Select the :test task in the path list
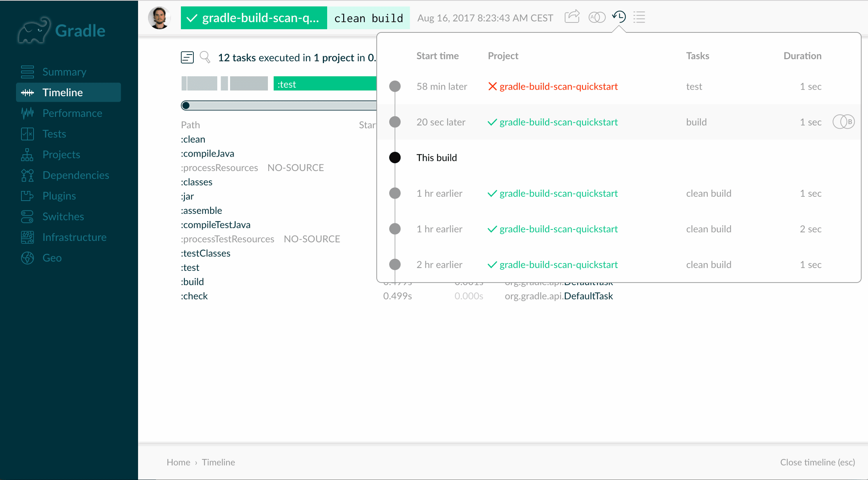The width and height of the screenshot is (868, 480). tap(190, 267)
